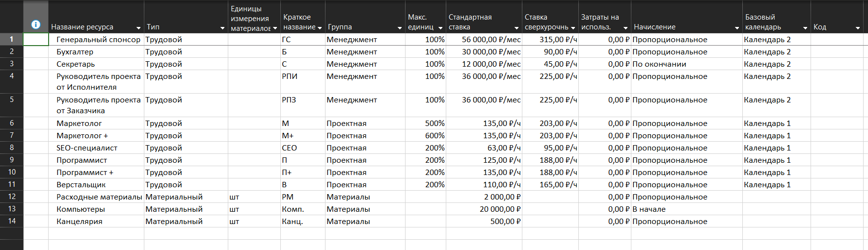Image resolution: width=868 pixels, height=250 pixels.
Task: Open the Название ресурса column filter dropdown
Action: (138, 28)
